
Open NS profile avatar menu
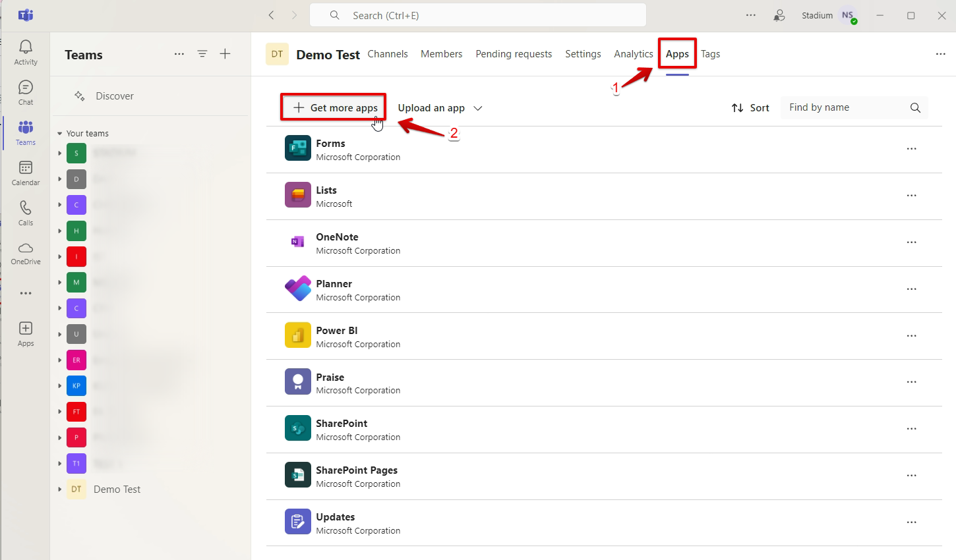(848, 15)
